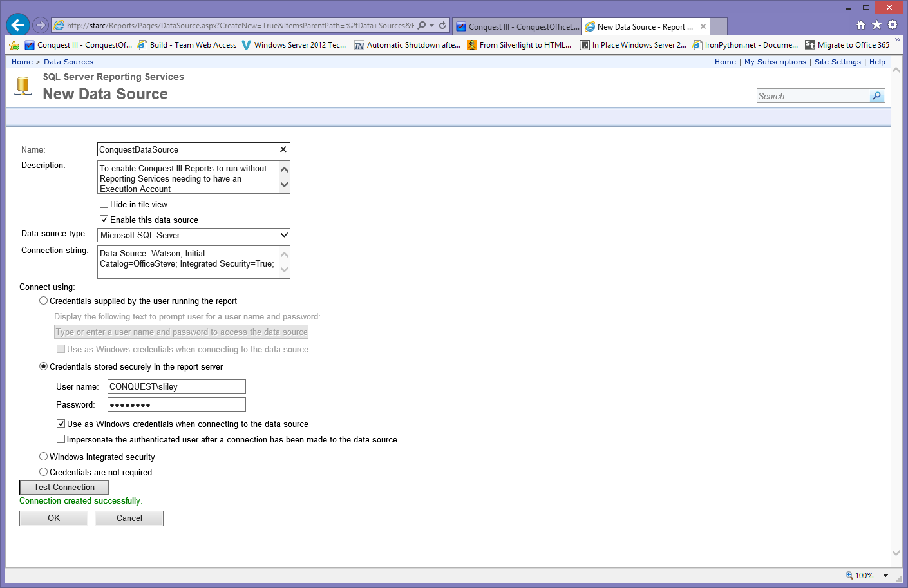908x588 pixels.
Task: Click the browser address URL field
Action: point(240,26)
